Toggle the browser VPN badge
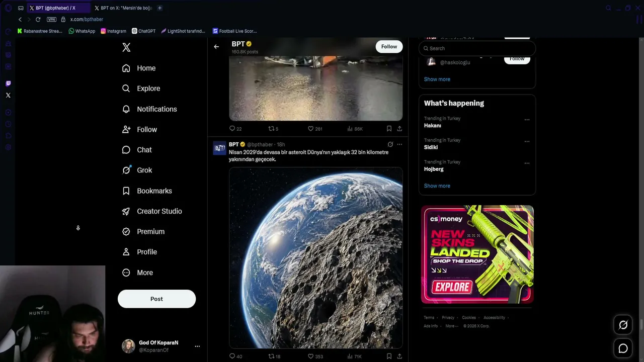This screenshot has height=362, width=644. point(51,20)
